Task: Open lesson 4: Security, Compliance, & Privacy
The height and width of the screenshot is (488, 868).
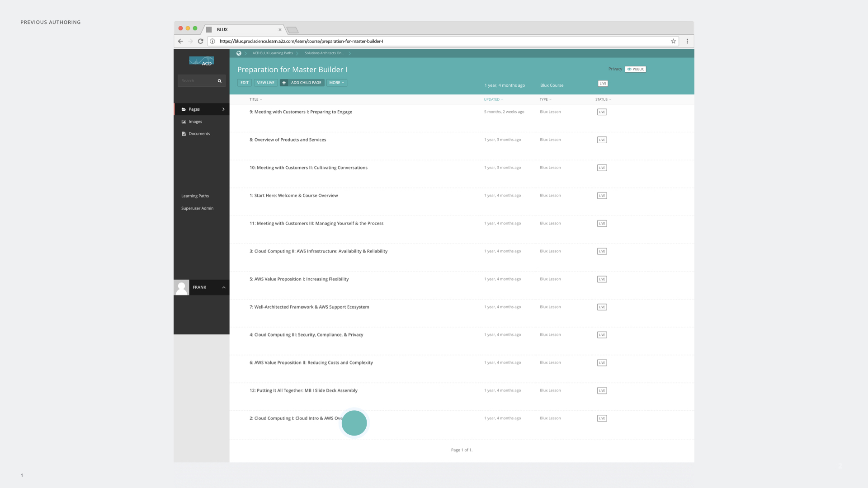Action: 306,335
